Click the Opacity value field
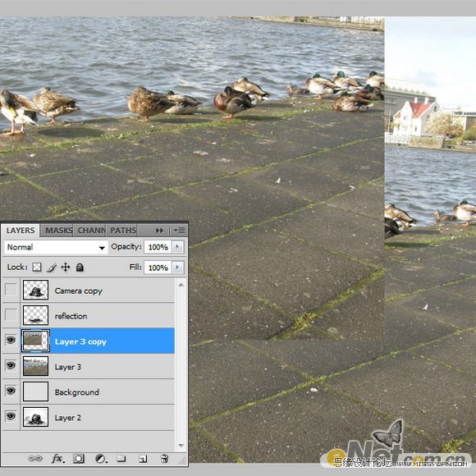 (158, 247)
